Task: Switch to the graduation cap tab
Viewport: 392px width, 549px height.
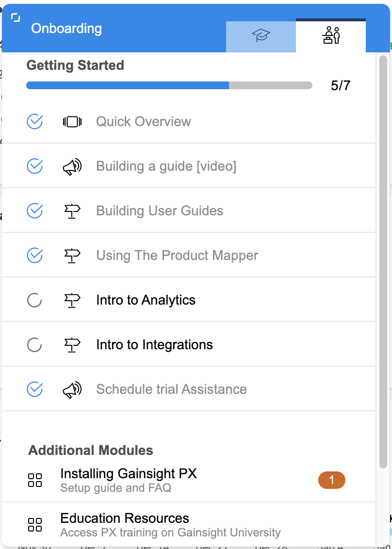Action: (x=261, y=36)
